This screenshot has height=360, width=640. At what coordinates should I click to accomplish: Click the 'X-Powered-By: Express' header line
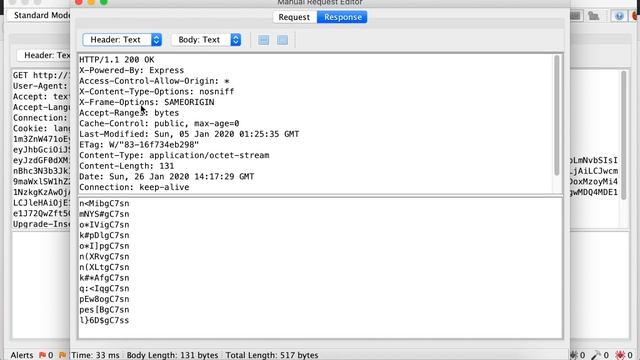click(131, 70)
